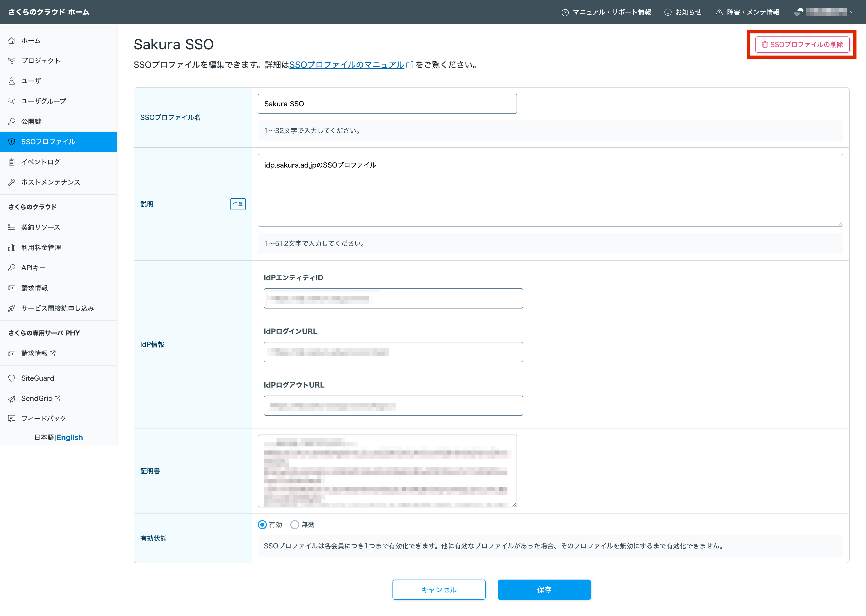The height and width of the screenshot is (616, 866).
Task: Click the 説明 textarea resize handle
Action: tap(840, 224)
